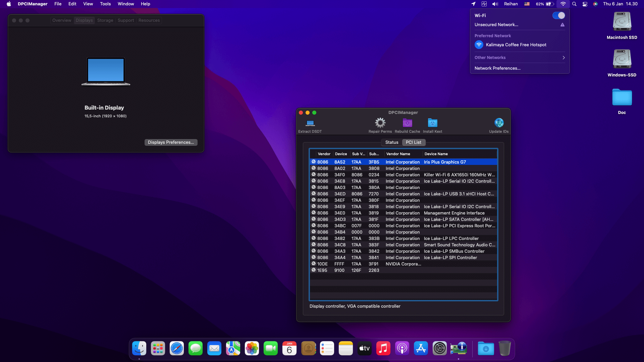Switch to the Status tab
This screenshot has height=362, width=644.
click(x=392, y=142)
